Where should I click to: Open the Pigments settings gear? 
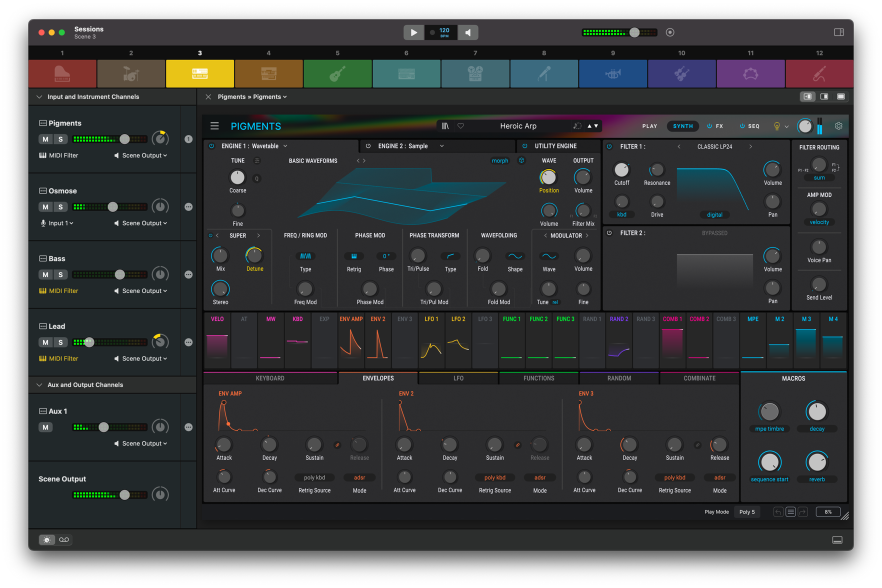[x=838, y=126]
